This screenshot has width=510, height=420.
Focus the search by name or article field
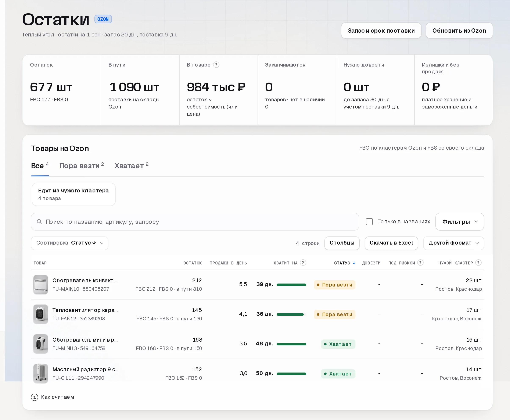coord(195,222)
